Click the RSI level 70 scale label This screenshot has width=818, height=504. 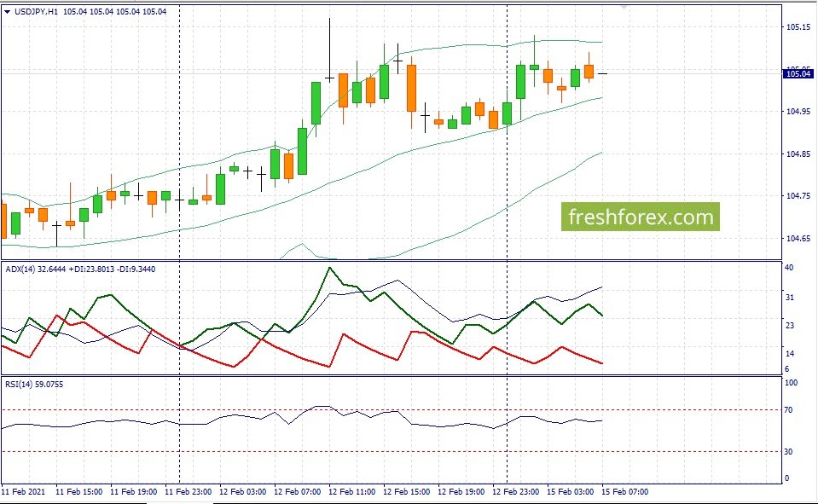pyautogui.click(x=788, y=410)
